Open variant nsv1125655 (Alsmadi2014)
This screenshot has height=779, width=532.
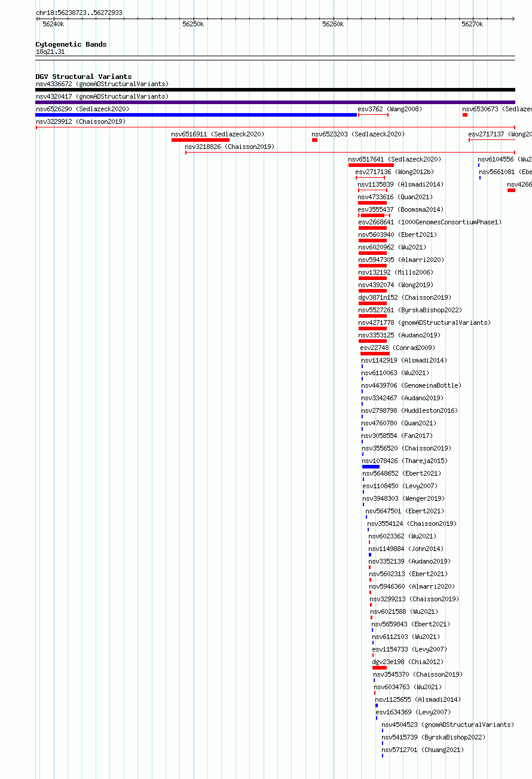pos(418,699)
